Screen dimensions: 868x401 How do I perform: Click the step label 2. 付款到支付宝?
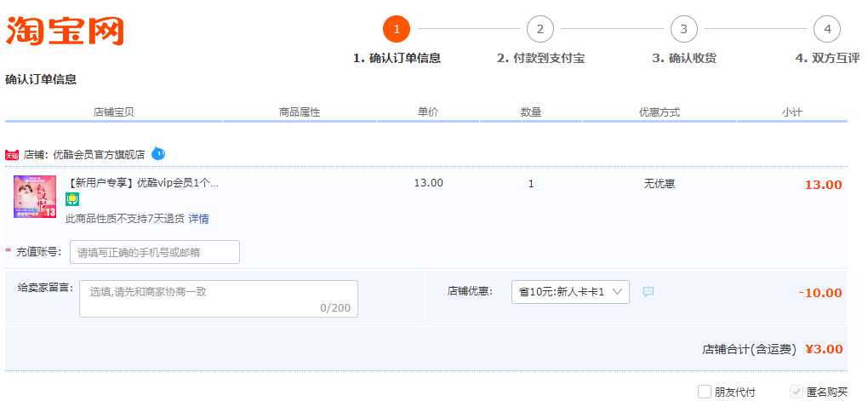pos(541,58)
